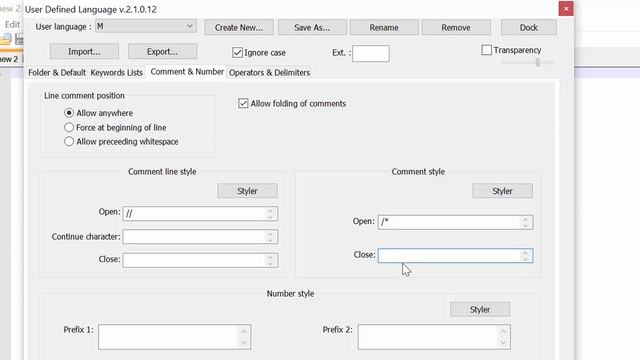Click the Transparency slider
The height and width of the screenshot is (360, 640).
[x=527, y=62]
